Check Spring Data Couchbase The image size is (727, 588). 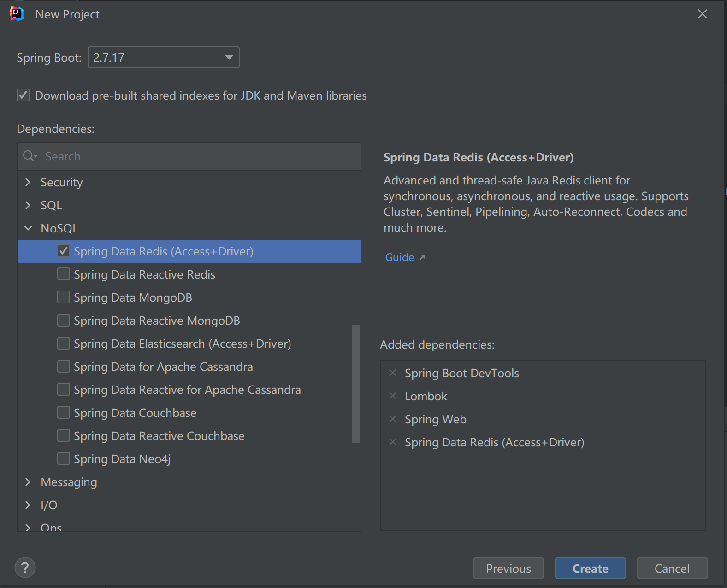(64, 412)
